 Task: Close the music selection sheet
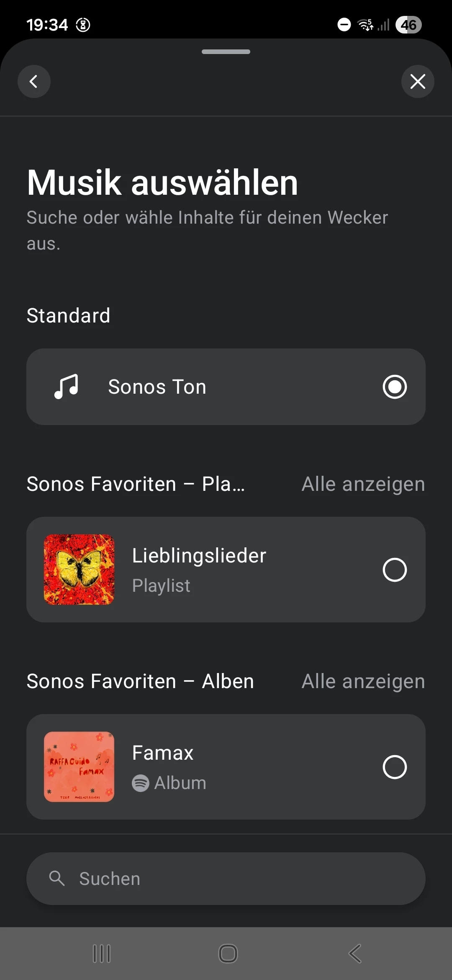pos(418,81)
